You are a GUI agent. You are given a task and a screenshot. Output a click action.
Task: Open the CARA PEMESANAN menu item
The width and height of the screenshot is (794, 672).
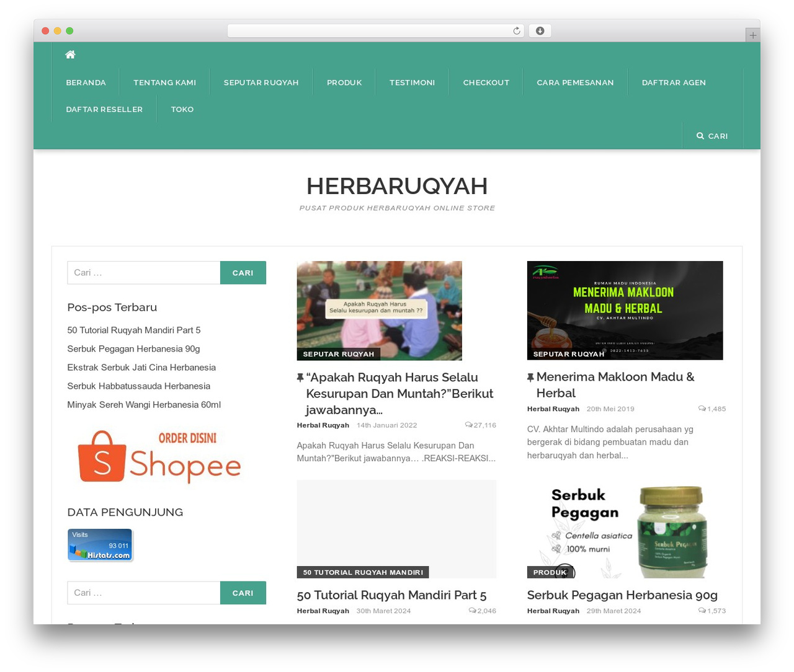point(575,82)
